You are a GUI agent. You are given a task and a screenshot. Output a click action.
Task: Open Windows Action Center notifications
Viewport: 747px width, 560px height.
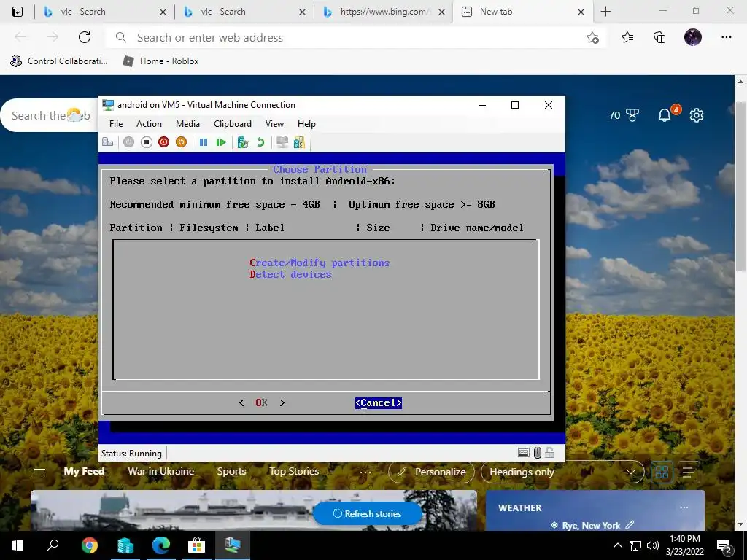724,547
